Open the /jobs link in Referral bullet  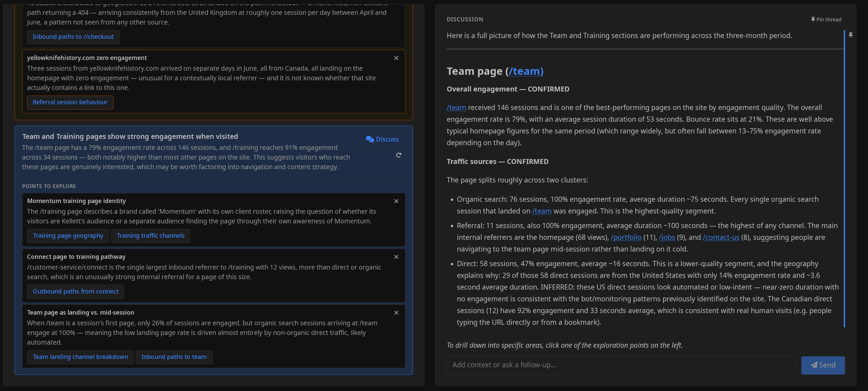tap(667, 237)
